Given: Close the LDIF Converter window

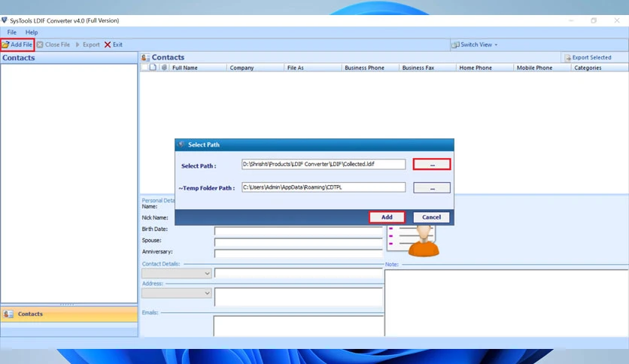Looking at the screenshot, I should click(617, 20).
